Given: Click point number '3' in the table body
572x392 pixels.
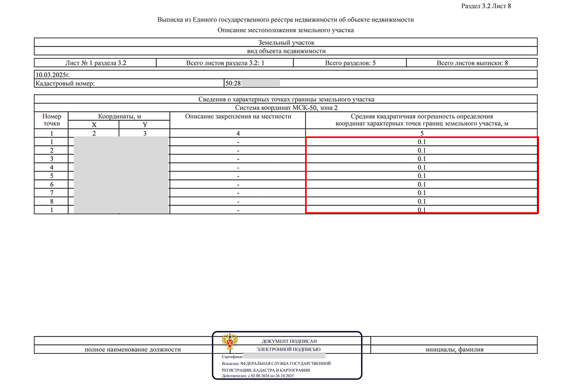Looking at the screenshot, I should coord(51,159).
